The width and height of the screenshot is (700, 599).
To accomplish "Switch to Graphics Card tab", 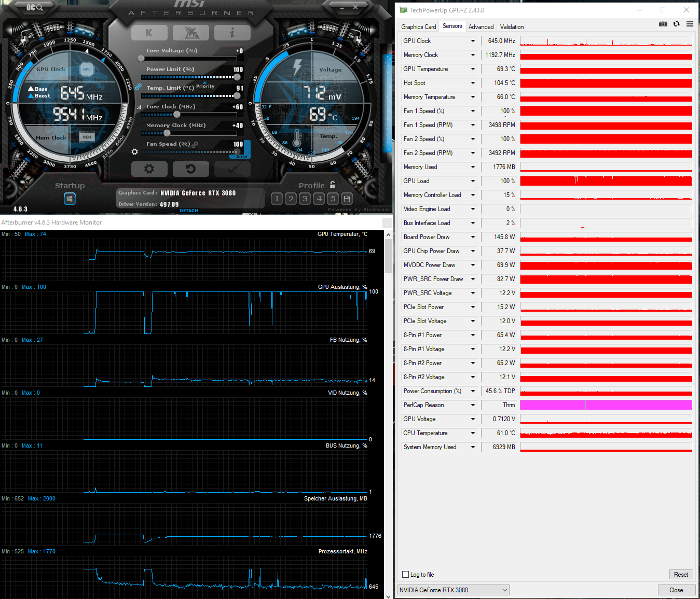I will pos(418,27).
